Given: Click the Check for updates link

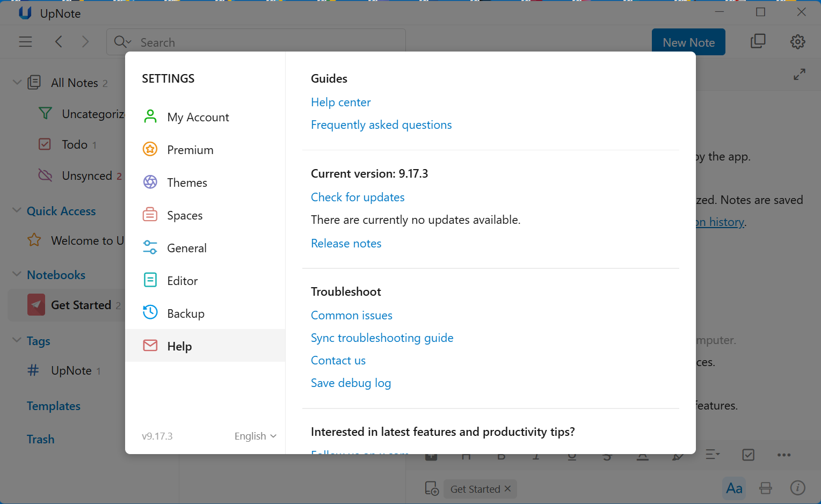Looking at the screenshot, I should point(358,197).
